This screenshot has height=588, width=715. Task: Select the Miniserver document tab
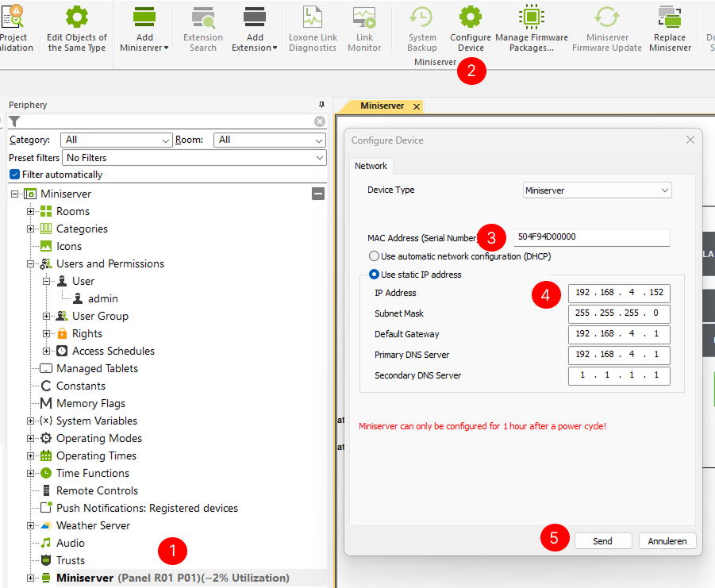pyautogui.click(x=382, y=106)
